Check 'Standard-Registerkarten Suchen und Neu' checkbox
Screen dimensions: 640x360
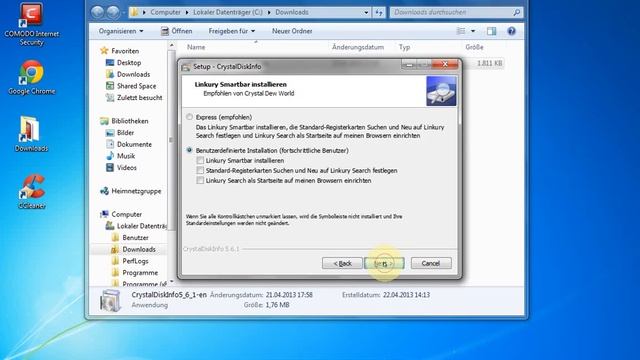(200, 170)
